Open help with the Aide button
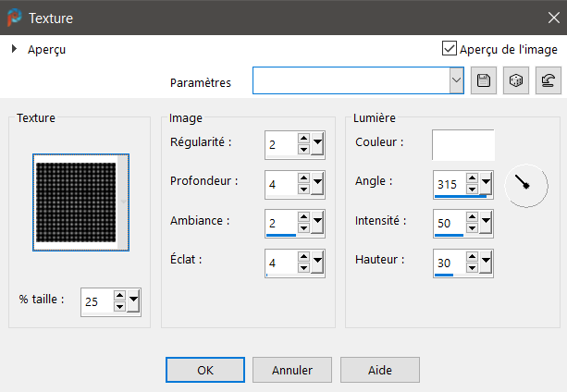The height and width of the screenshot is (392, 567). pyautogui.click(x=379, y=369)
